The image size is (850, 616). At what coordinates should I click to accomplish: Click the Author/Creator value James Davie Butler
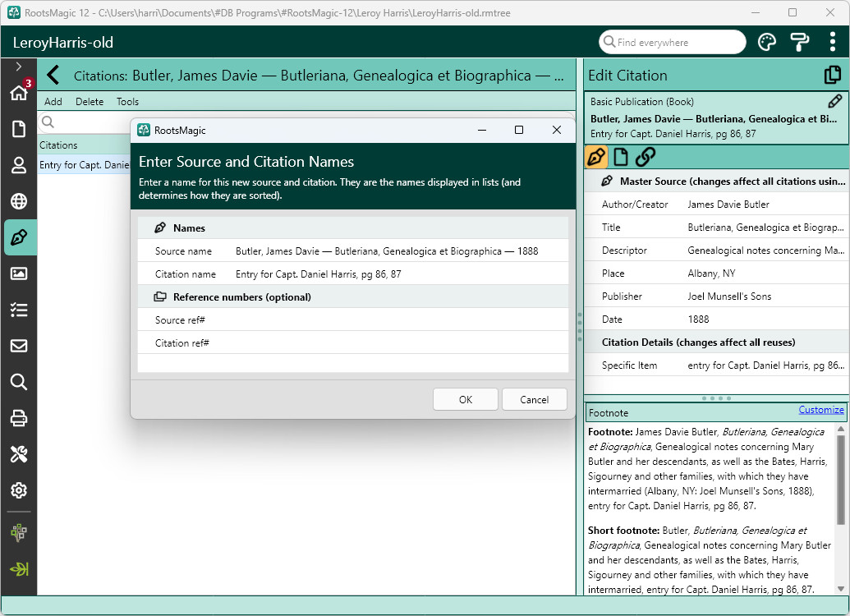pos(728,205)
